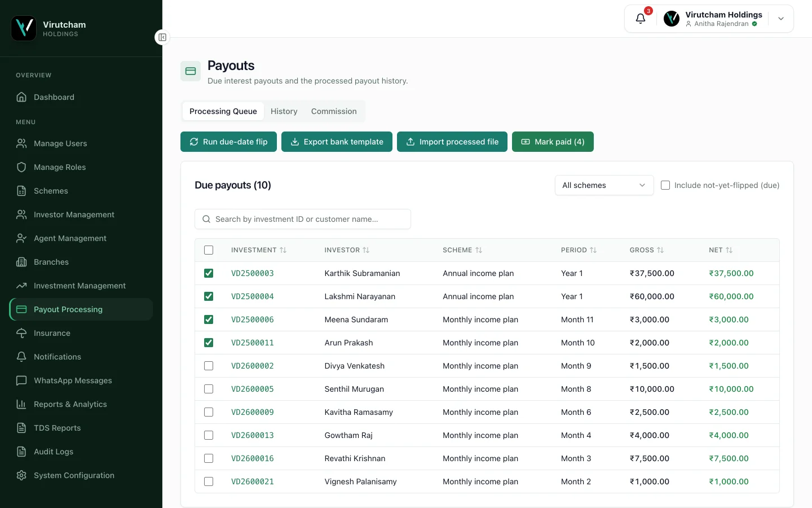This screenshot has width=812, height=508.
Task: Click the Dashboard home icon
Action: tap(21, 97)
